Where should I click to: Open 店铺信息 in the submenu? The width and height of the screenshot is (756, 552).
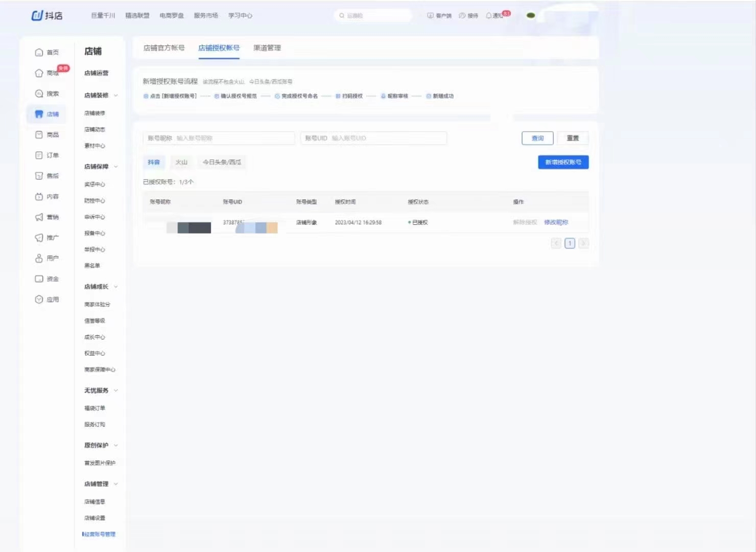tap(94, 502)
